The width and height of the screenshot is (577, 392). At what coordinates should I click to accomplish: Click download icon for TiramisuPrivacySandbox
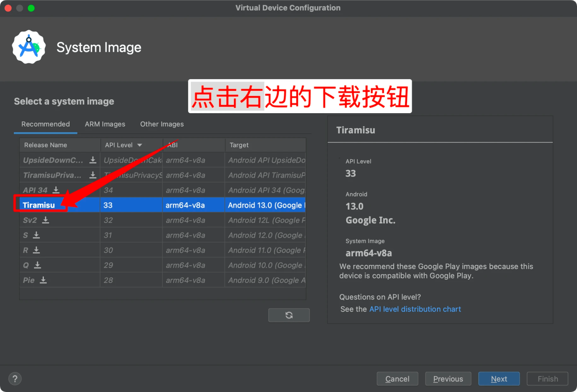coord(93,175)
